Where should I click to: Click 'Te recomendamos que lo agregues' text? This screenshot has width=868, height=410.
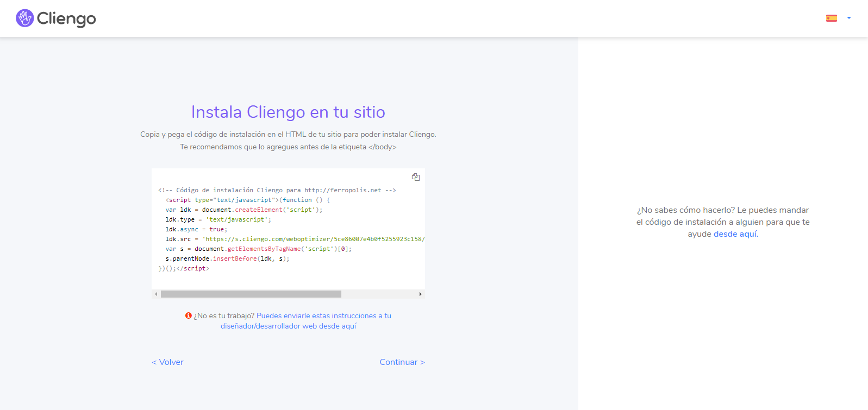tap(288, 147)
